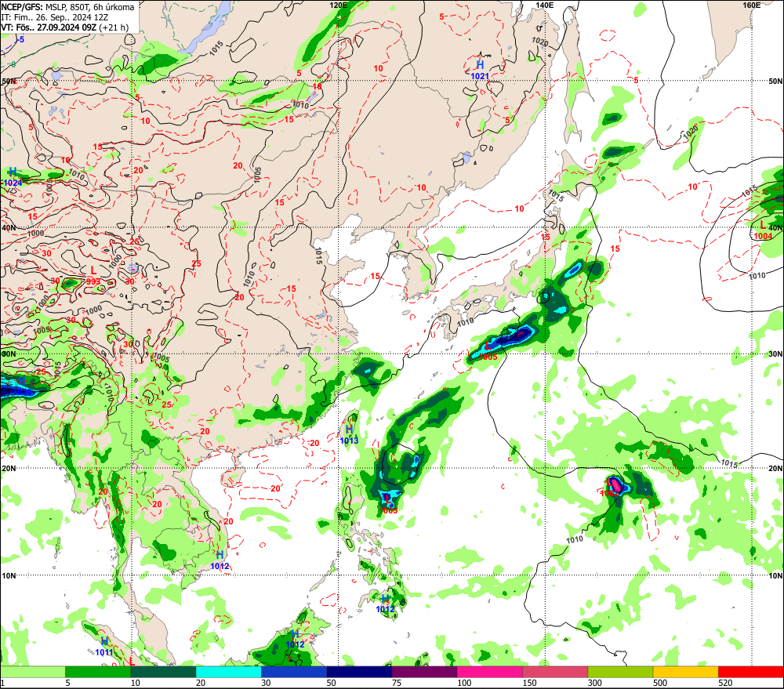
Task: Click the H 1011 marker over Sumatra
Action: coord(104,647)
